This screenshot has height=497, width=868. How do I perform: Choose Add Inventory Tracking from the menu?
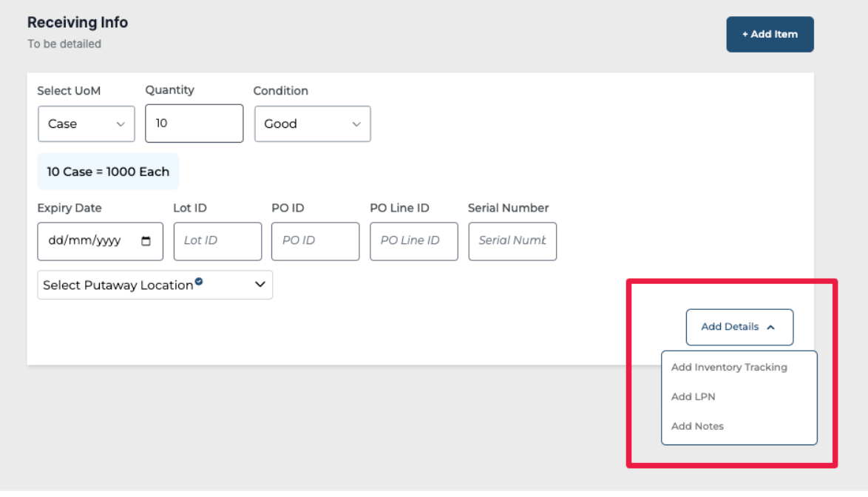(x=729, y=368)
